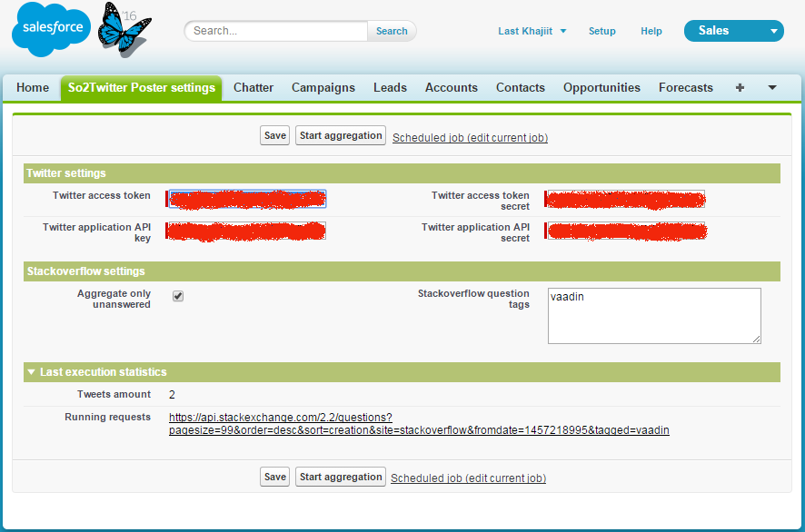Click the Tweets amount value 2
The image size is (805, 532).
(172, 395)
